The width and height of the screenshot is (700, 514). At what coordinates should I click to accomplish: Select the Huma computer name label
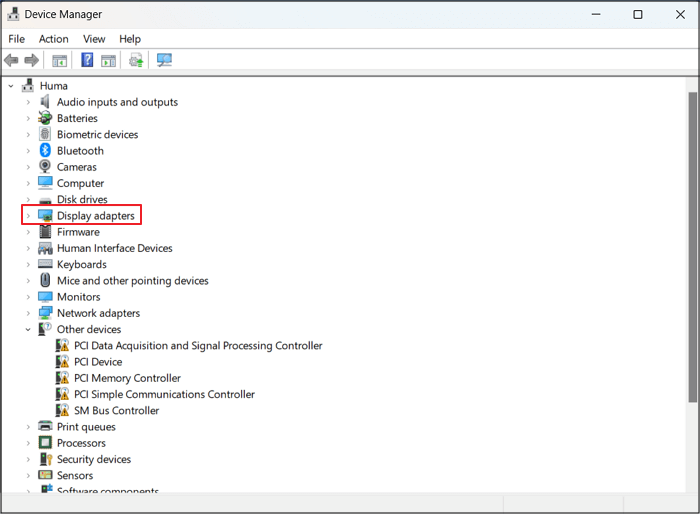click(54, 86)
